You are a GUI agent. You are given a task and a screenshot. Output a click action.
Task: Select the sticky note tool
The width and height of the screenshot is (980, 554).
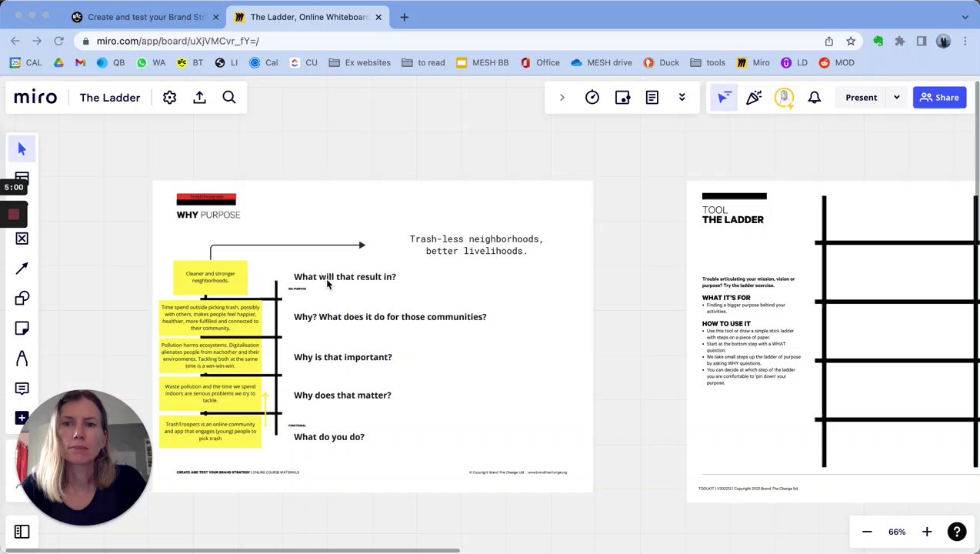[x=22, y=329]
